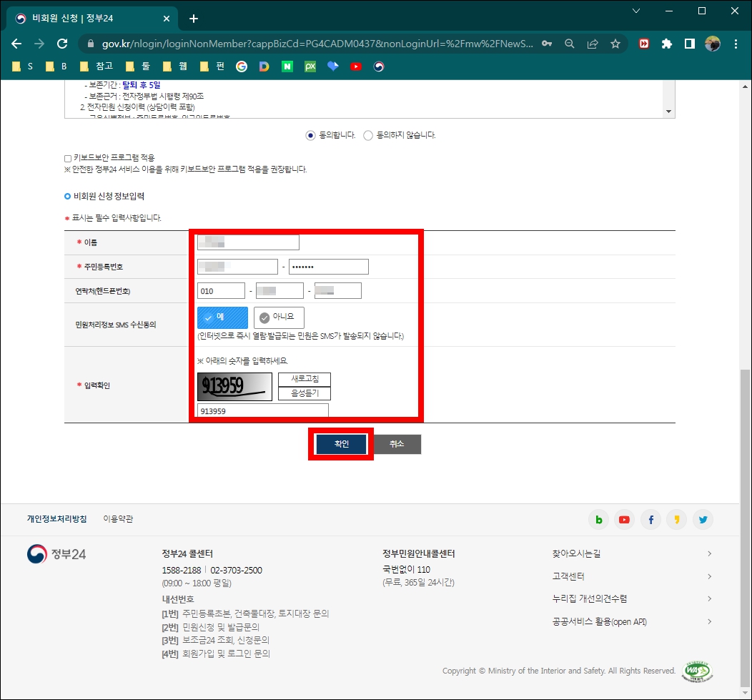Click the 확인 submit button
The height and width of the screenshot is (700, 752).
[342, 444]
